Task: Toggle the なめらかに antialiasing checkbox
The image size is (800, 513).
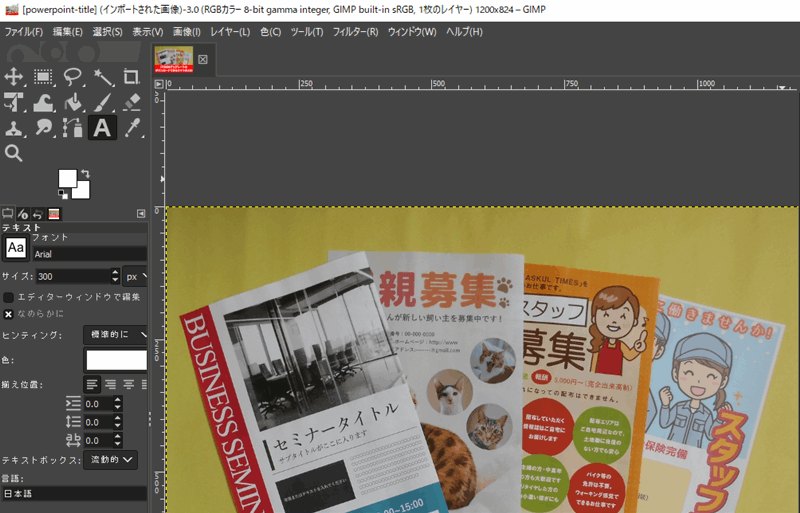Action: tap(9, 314)
